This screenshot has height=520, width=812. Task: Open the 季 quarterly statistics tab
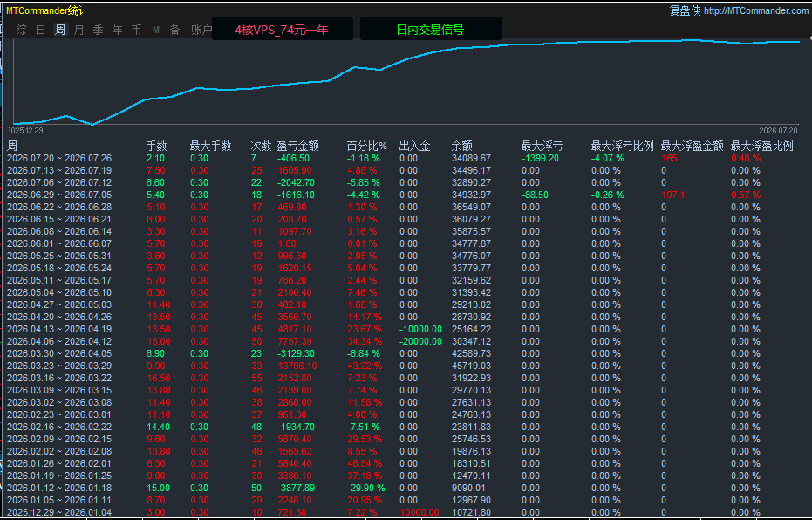tap(98, 30)
